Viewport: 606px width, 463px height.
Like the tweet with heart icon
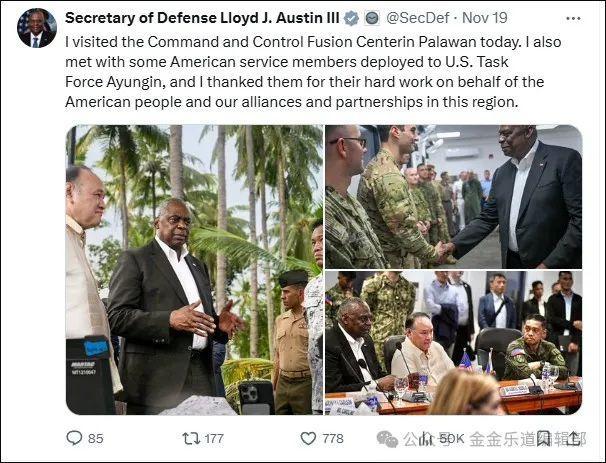click(308, 439)
